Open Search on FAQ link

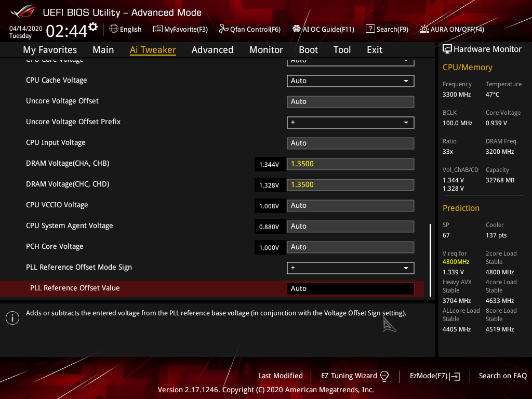[x=502, y=376]
